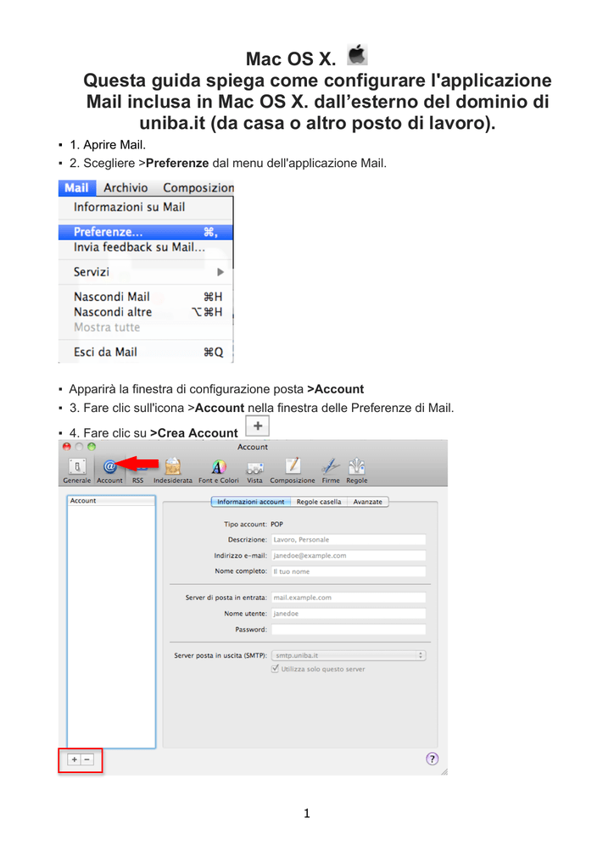Open the Indesiderata junk mail pane
Screen dimensions: 614x868
(x=173, y=471)
